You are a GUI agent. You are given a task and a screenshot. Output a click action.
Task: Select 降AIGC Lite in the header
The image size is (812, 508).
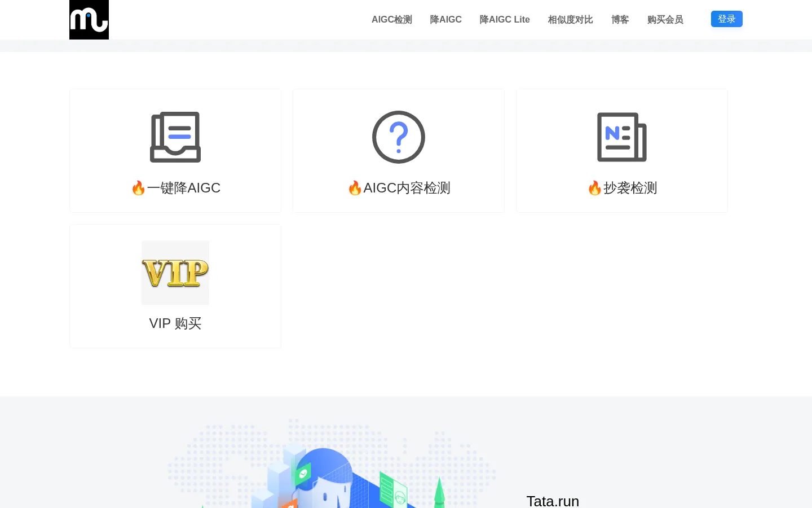coord(505,20)
